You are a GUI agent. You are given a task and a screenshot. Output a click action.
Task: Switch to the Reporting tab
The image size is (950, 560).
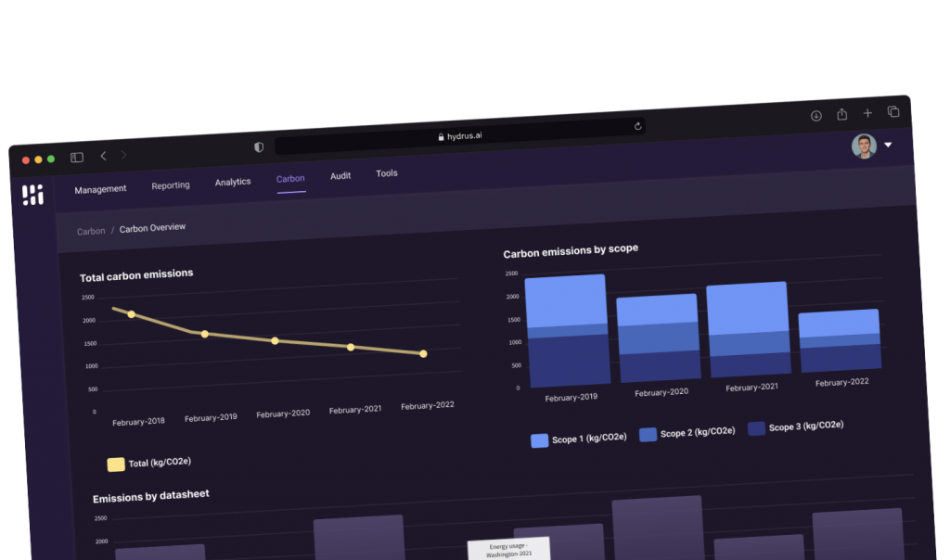171,185
